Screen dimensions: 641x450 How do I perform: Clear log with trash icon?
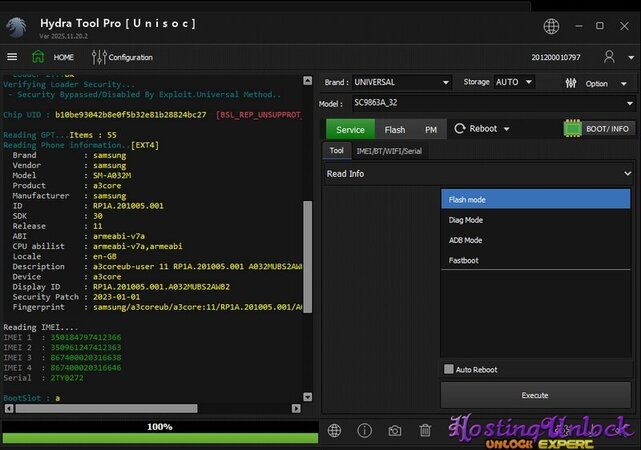425,430
